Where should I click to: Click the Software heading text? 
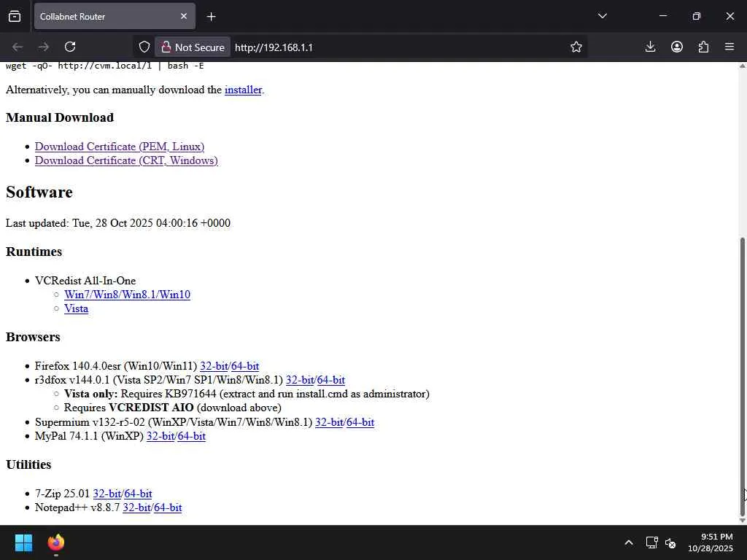[x=39, y=192]
